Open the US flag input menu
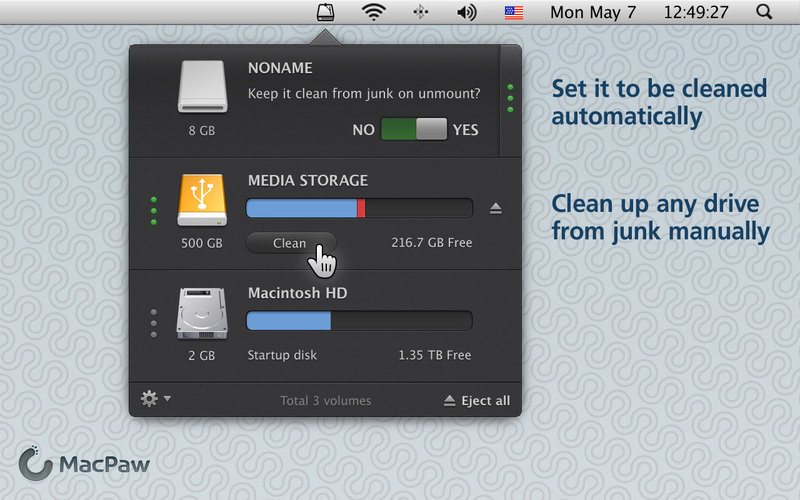 (x=514, y=13)
